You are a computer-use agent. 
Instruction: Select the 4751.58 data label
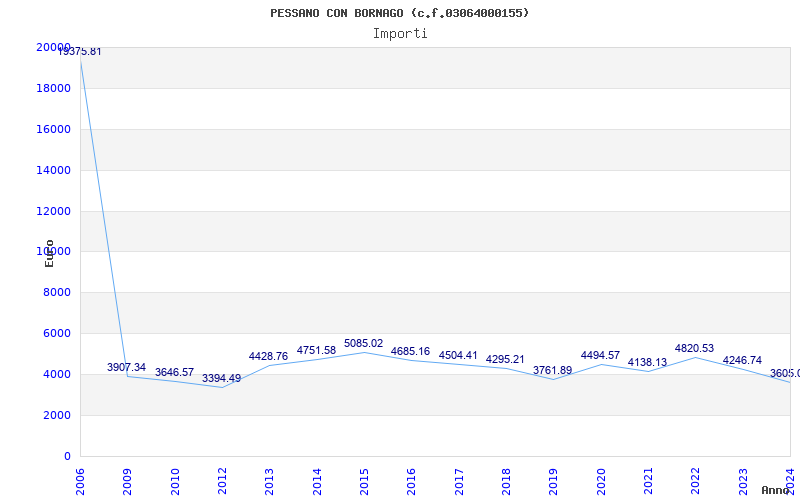tap(316, 351)
